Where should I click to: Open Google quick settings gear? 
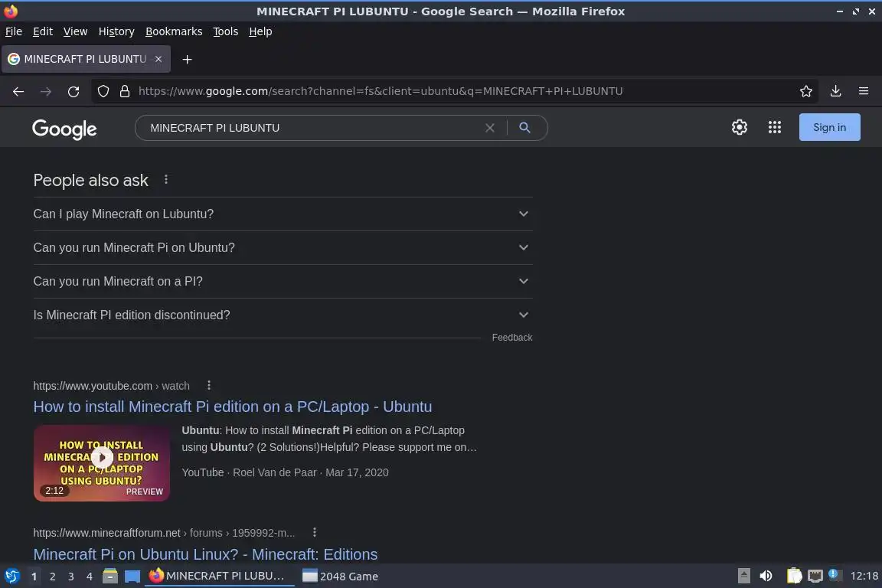[739, 127]
